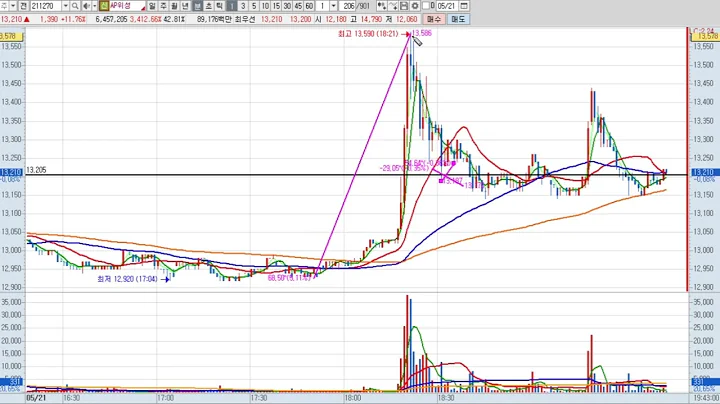Select the tick (틱) chart period
Screen dimensions: 720x404
(219, 6)
